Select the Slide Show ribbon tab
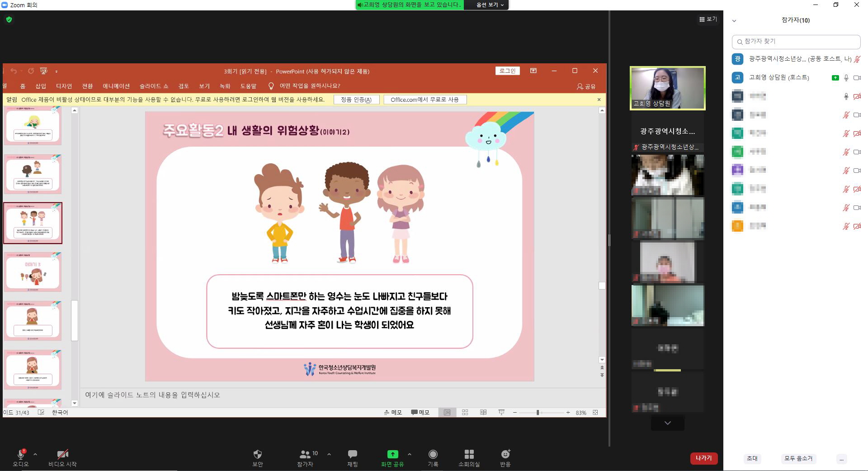The image size is (868, 471). point(154,86)
